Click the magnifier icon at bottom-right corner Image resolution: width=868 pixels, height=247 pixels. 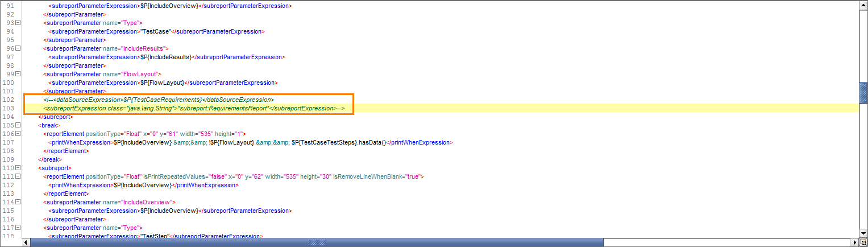pos(863,242)
